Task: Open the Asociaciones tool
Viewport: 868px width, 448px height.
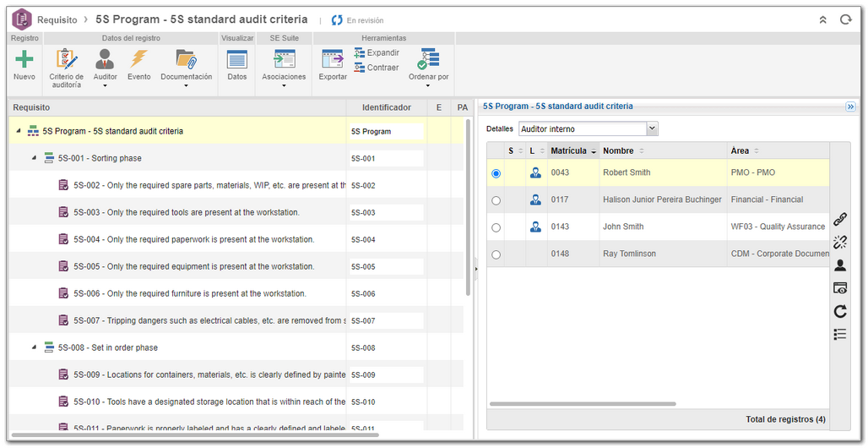Action: [x=284, y=68]
